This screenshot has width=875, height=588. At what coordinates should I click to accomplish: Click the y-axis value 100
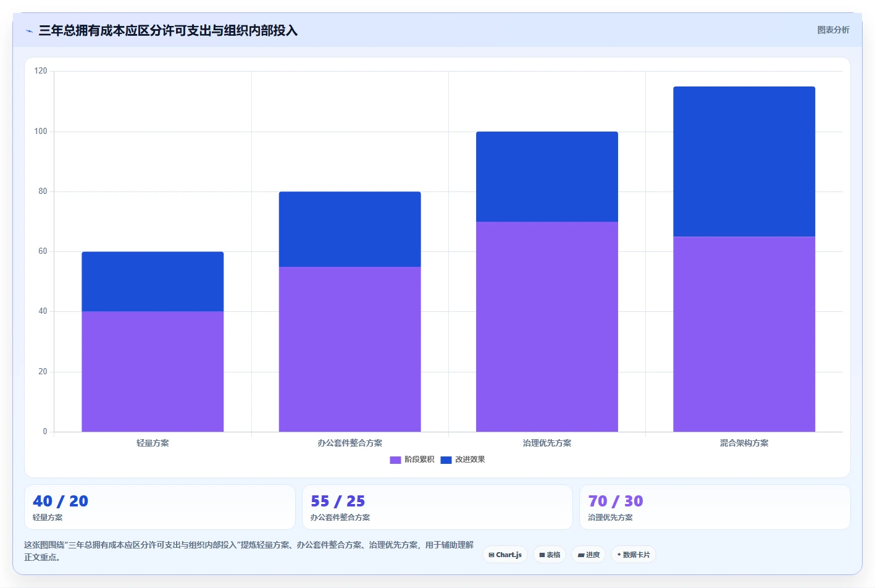point(41,132)
